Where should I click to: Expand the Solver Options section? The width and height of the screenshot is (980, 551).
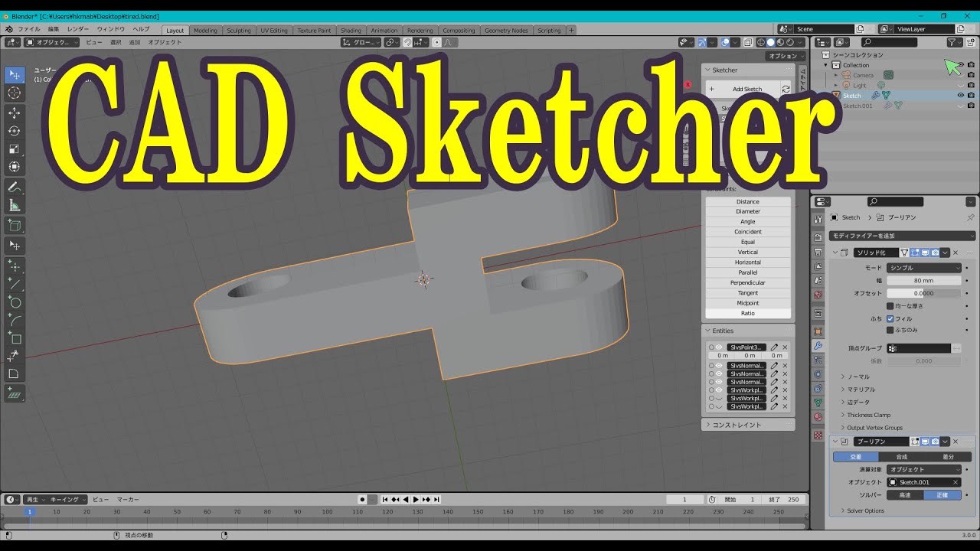(x=865, y=510)
